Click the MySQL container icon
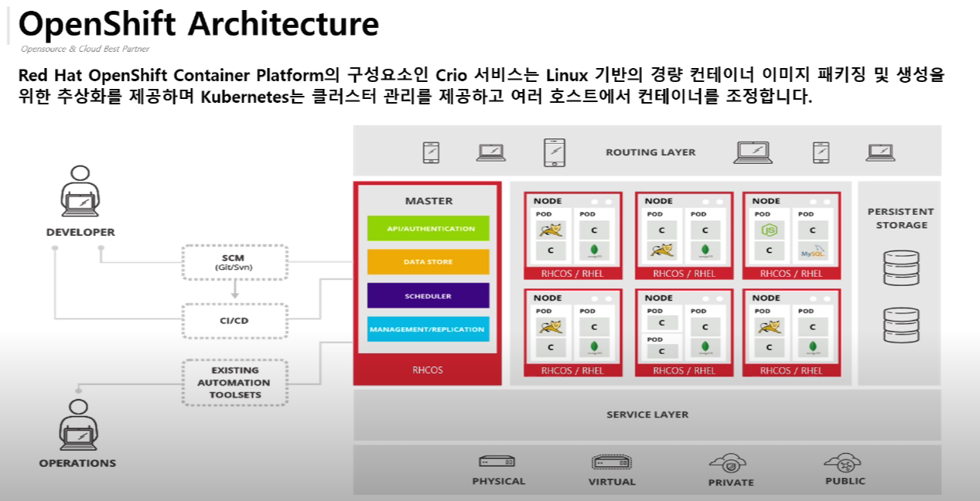980x501 pixels. (812, 250)
